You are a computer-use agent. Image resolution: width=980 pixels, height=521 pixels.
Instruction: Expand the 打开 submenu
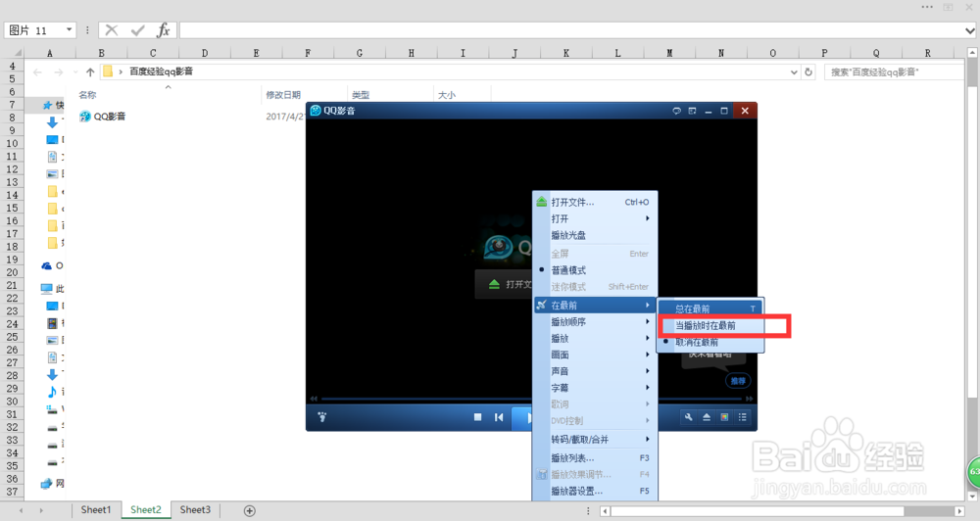pos(595,218)
